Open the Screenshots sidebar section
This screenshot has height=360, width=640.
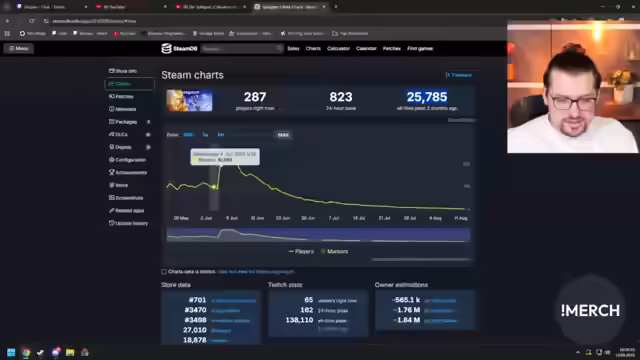pos(126,198)
